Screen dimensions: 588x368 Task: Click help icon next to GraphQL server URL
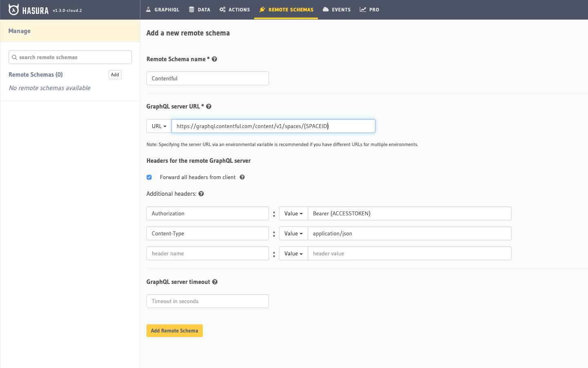pos(209,106)
